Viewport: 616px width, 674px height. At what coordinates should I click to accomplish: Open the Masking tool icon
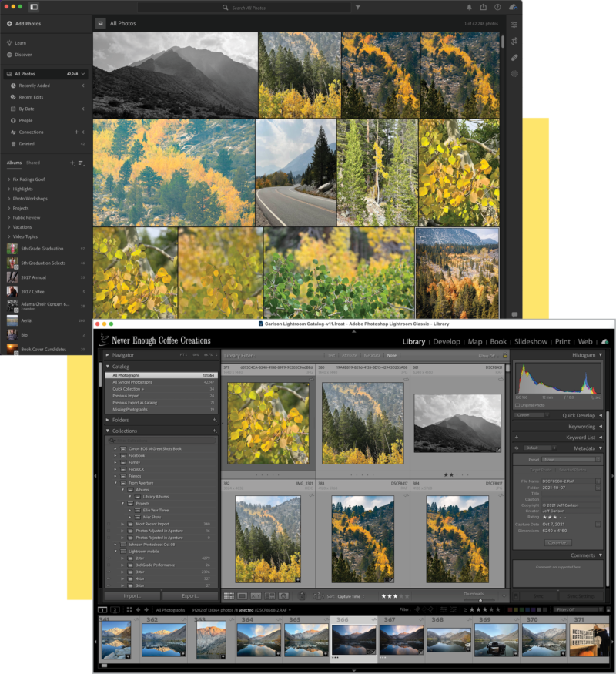514,74
